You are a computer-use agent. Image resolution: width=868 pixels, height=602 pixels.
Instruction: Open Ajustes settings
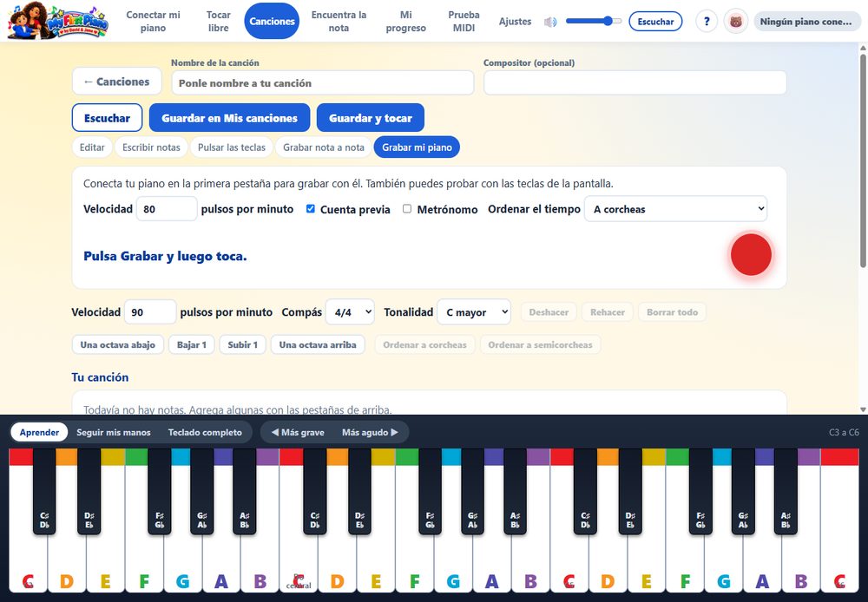[515, 21]
